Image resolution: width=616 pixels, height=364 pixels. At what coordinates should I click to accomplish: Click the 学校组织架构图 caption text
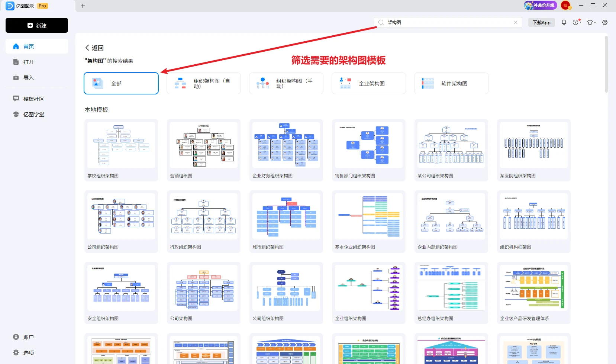(x=103, y=176)
